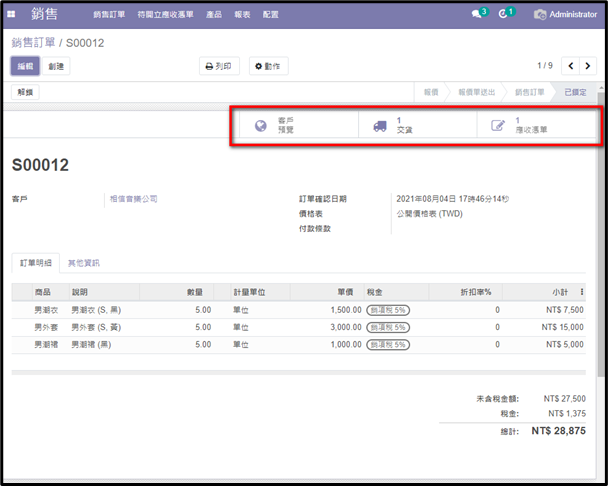Open the 交貨 delivery truck icon
608x486 pixels.
(x=380, y=126)
